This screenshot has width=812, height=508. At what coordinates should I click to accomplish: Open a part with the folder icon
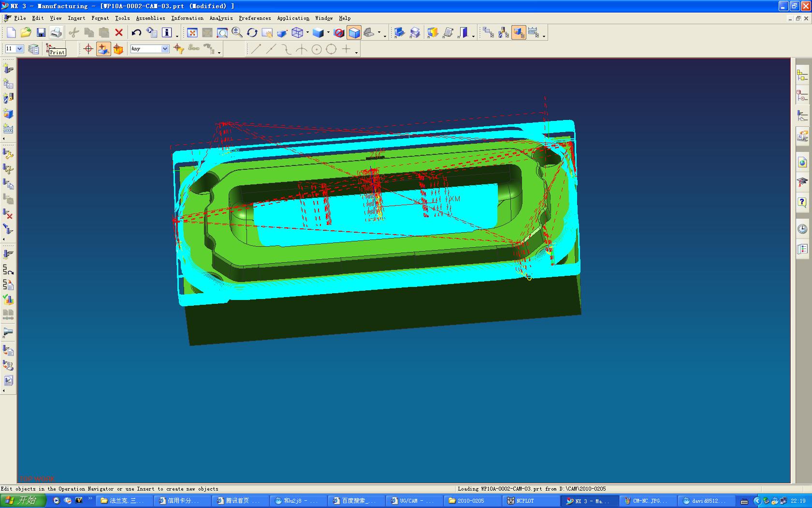click(26, 32)
